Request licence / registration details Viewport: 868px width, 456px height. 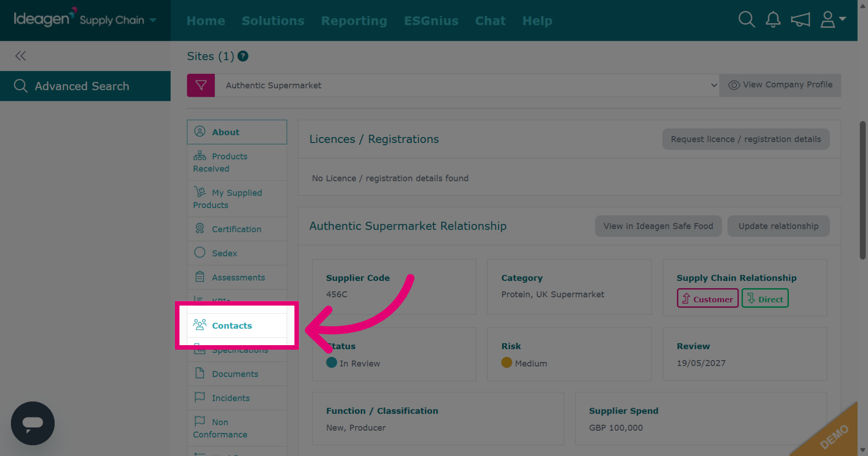click(746, 139)
